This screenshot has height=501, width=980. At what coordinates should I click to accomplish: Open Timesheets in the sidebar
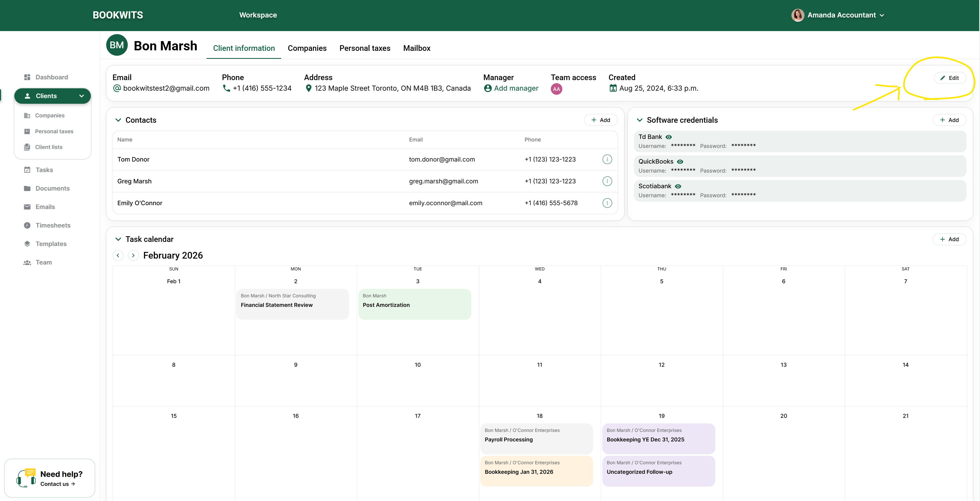(47, 225)
